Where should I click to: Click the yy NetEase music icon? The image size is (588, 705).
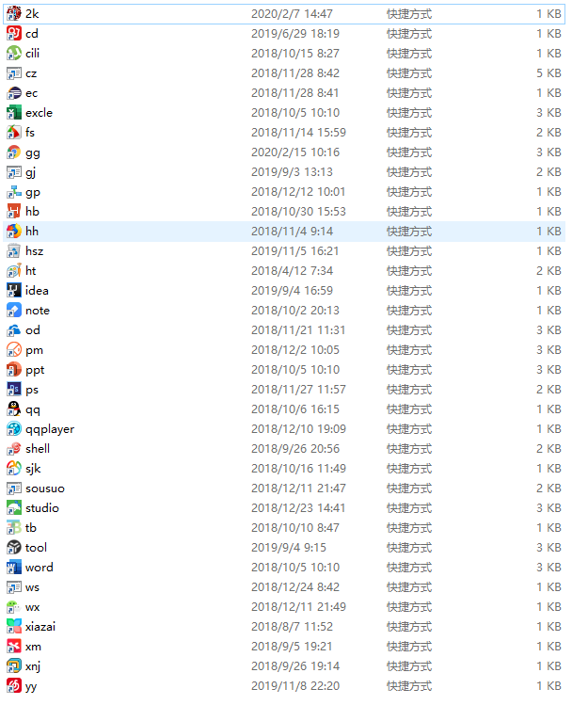14,686
